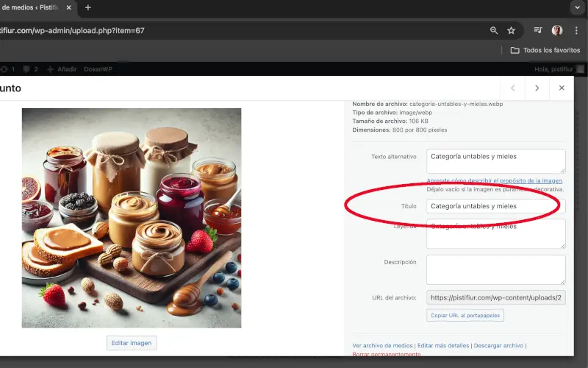Expand the tab search dropdown arrow
Viewport: 588px width, 368px height.
point(576,7)
